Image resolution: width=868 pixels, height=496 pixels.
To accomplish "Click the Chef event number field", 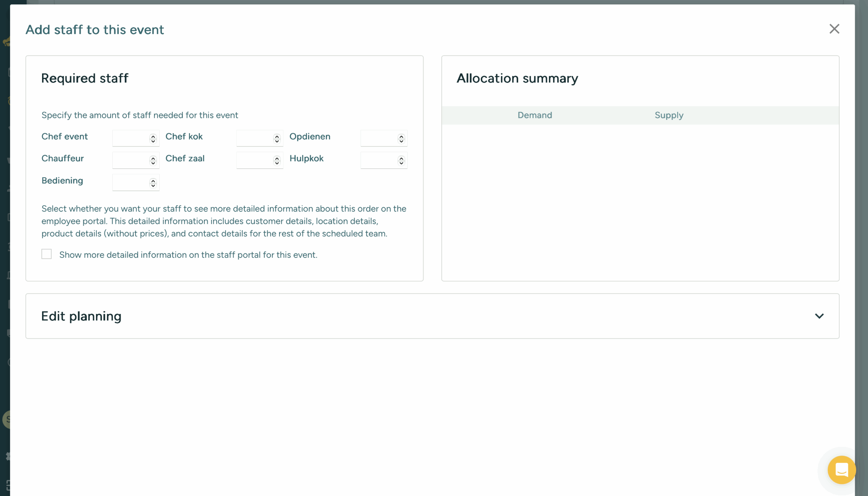I will click(131, 138).
